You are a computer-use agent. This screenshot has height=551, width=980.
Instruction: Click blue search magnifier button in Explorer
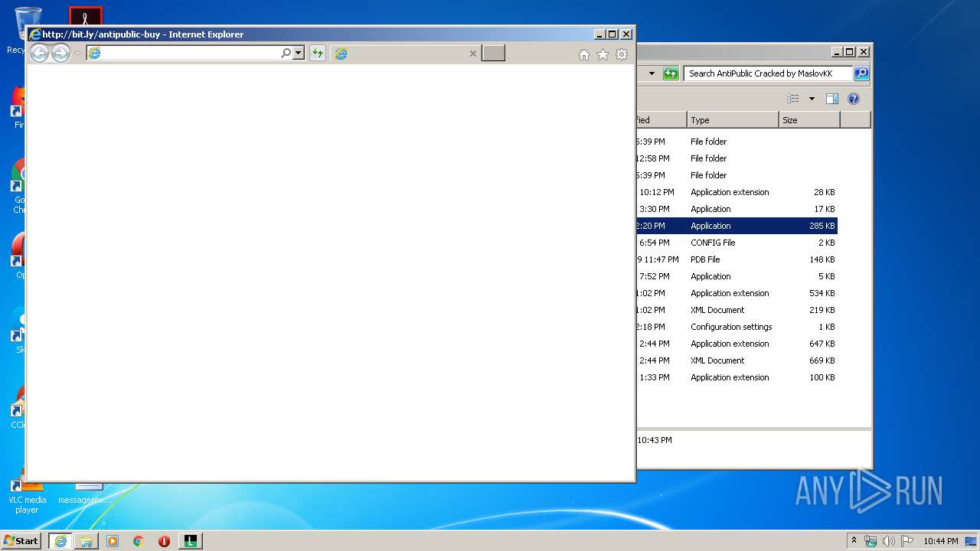[861, 73]
